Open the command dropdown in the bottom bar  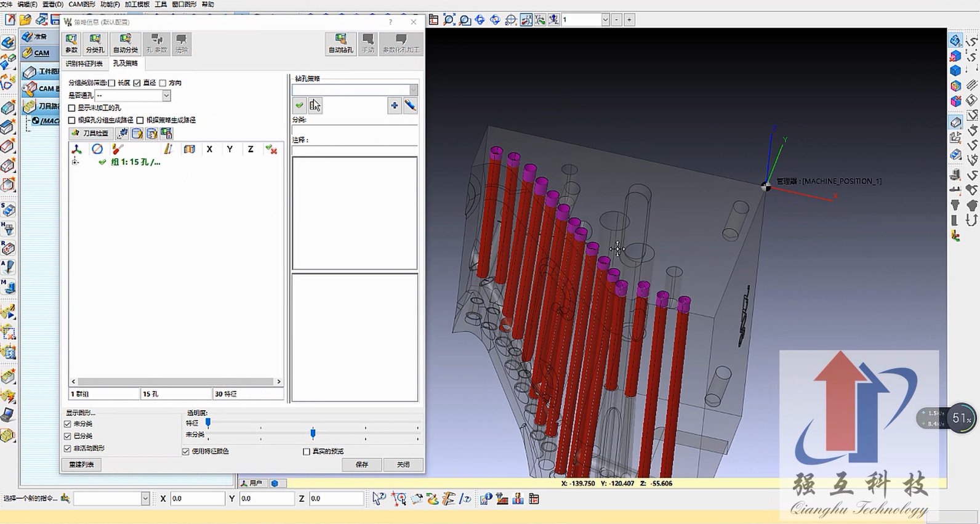[x=145, y=498]
